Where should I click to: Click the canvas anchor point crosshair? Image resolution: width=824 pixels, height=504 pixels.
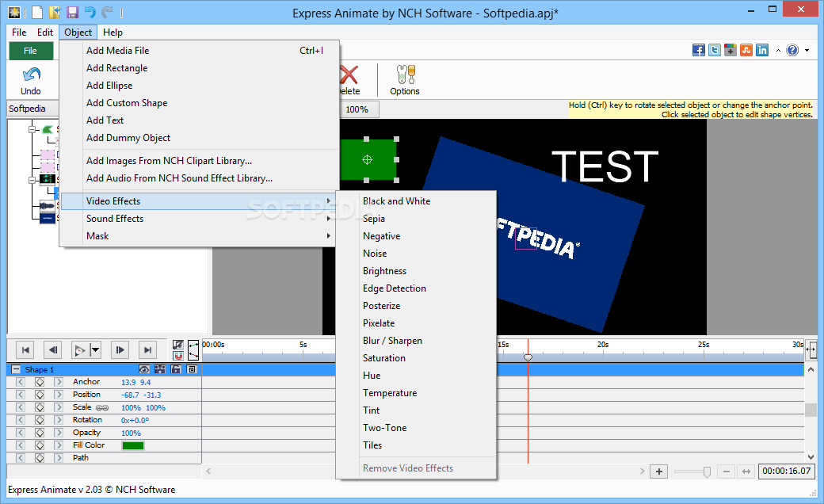367,160
